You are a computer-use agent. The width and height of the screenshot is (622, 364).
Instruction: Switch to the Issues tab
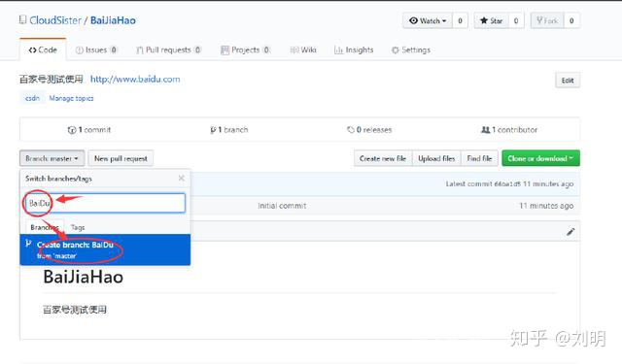(x=96, y=50)
